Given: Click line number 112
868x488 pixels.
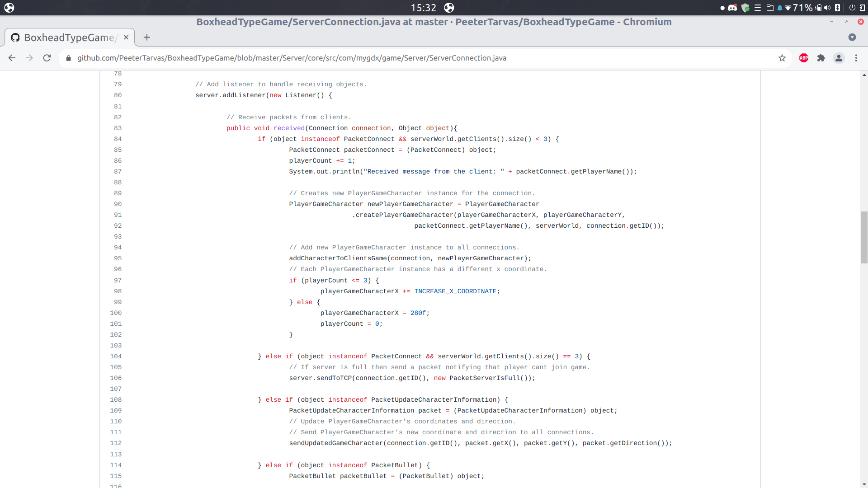Looking at the screenshot, I should click(x=116, y=443).
